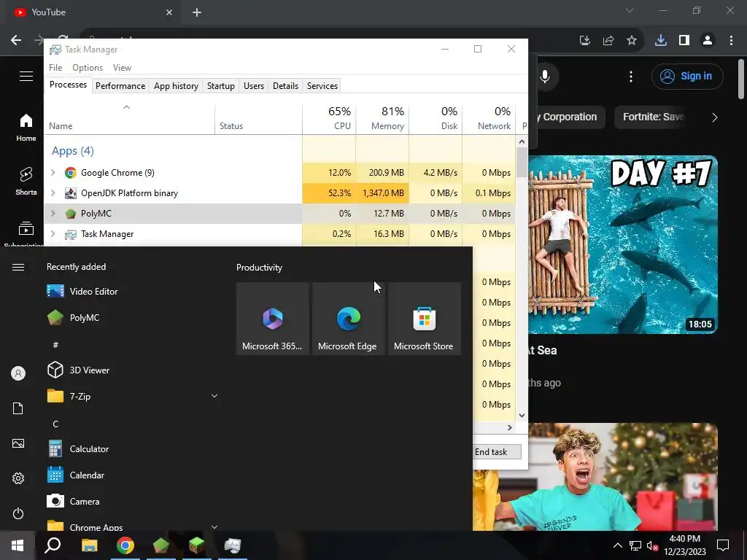This screenshot has height=560, width=747.
Task: Sort processes by CPU column
Action: 329,118
